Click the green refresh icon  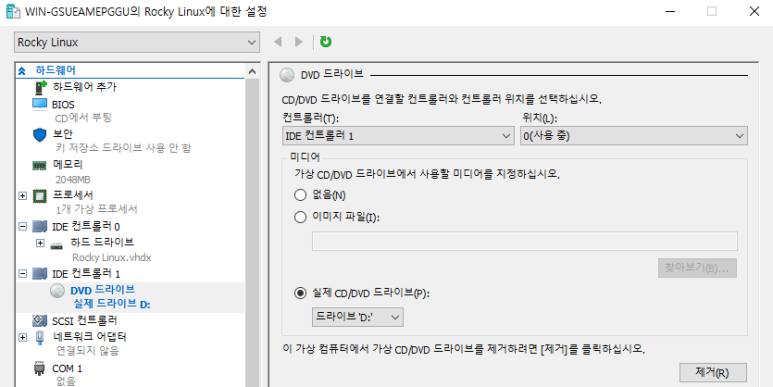click(x=325, y=42)
